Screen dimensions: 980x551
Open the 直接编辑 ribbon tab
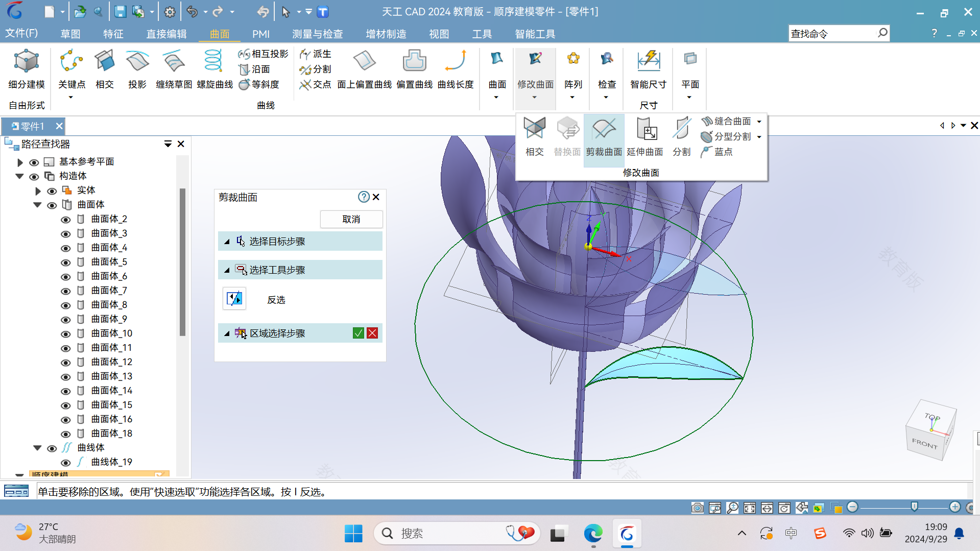(x=166, y=34)
